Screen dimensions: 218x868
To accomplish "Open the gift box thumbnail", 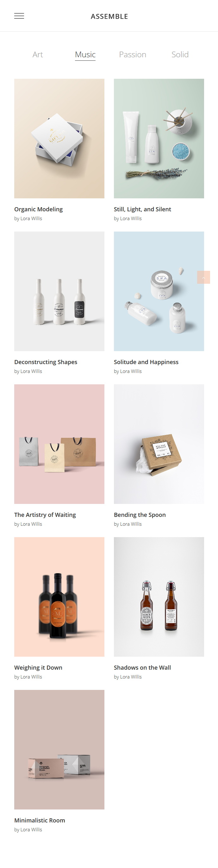I will (59, 139).
